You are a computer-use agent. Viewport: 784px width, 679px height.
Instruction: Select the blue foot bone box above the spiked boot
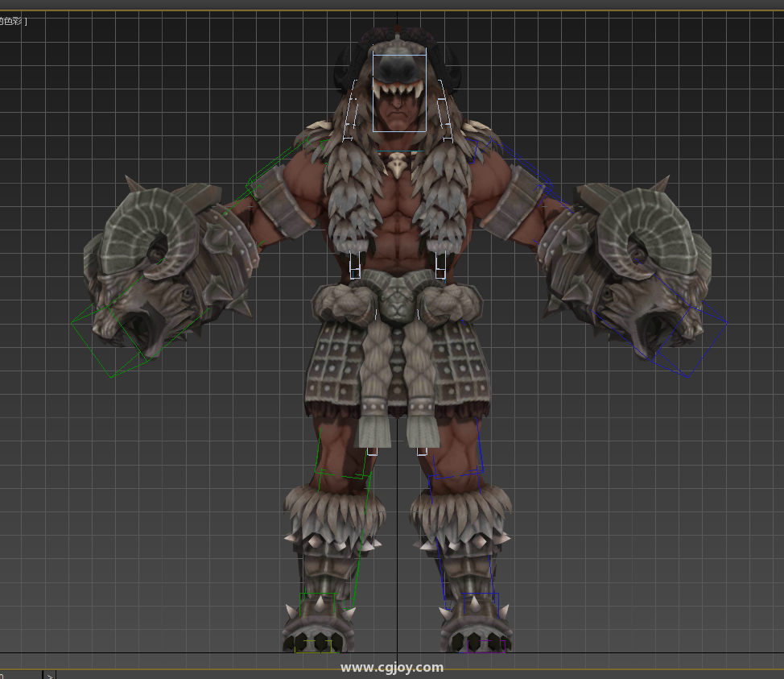point(481,604)
